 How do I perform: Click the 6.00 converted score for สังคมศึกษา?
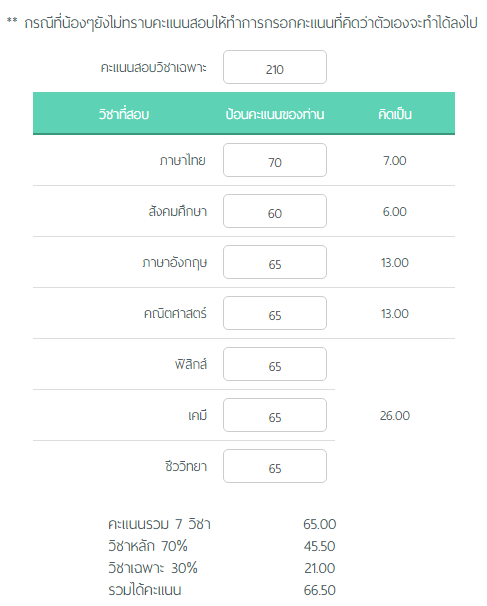coord(395,211)
